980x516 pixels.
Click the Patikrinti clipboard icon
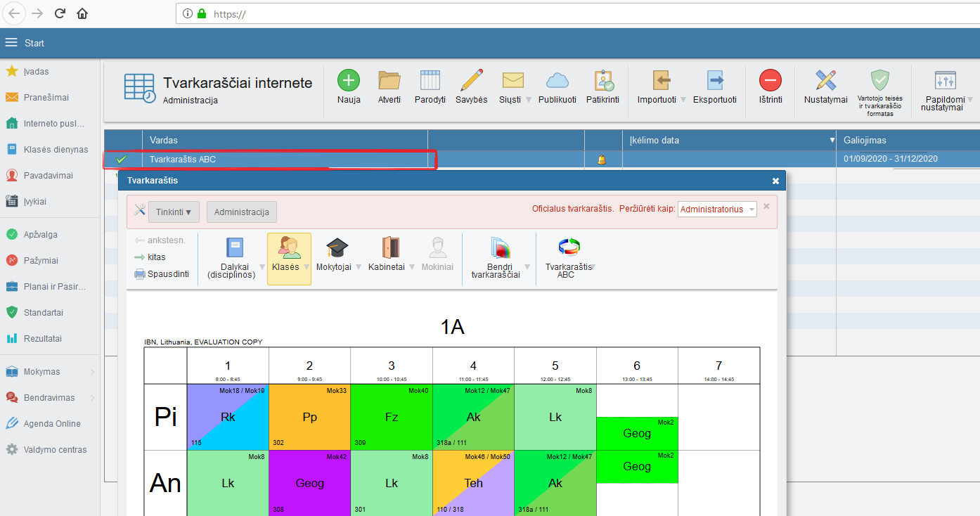(x=602, y=81)
